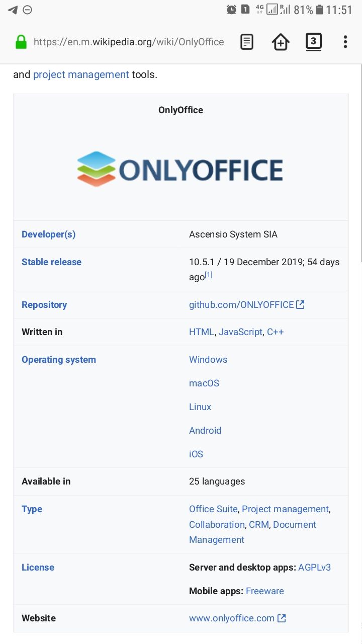
Task: Open the browser three-dot menu
Action: point(345,42)
